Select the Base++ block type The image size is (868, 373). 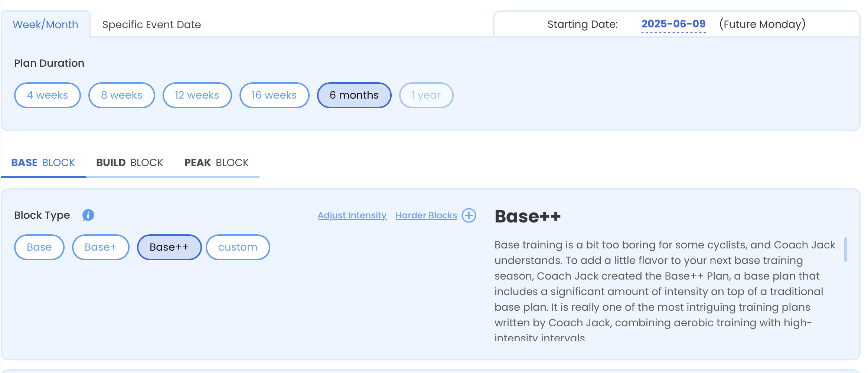click(169, 247)
